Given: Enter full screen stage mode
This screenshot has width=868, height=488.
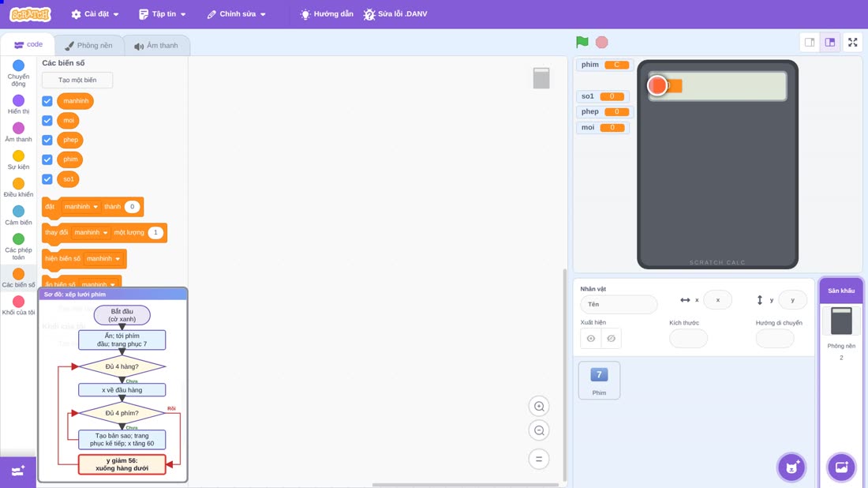Looking at the screenshot, I should 852,42.
